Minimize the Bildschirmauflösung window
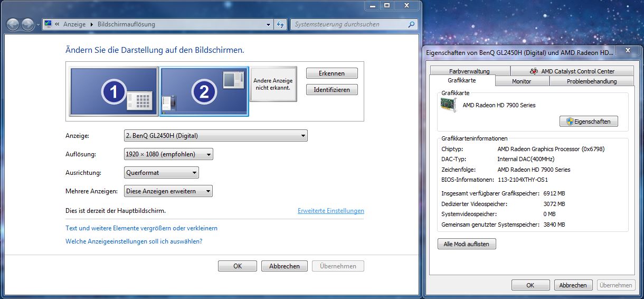The width and height of the screenshot is (644, 299). point(373,5)
